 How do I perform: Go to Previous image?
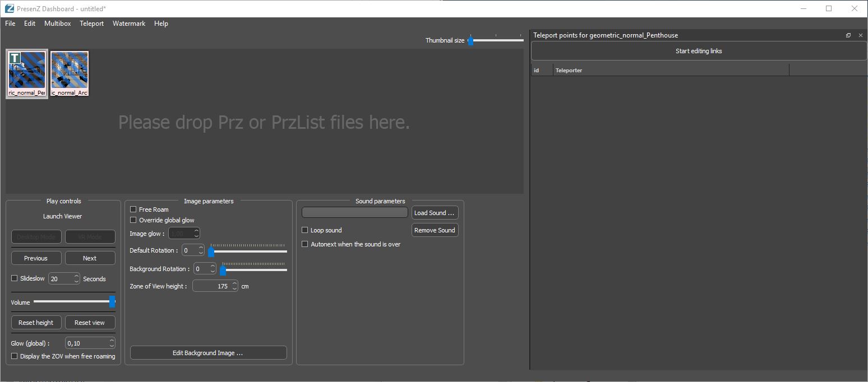tap(36, 258)
